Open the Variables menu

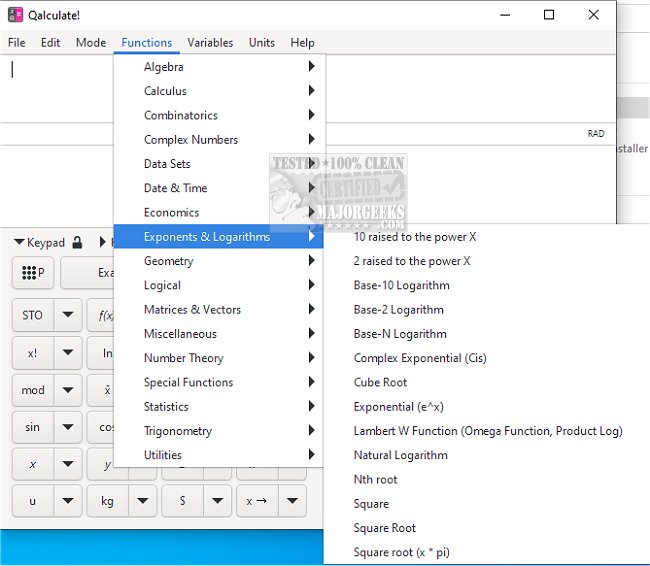210,43
